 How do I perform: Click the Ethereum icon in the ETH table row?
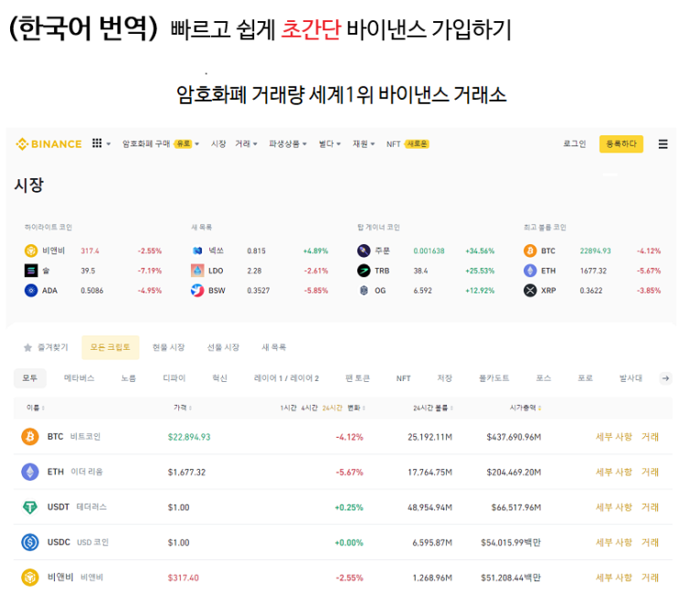(30, 472)
